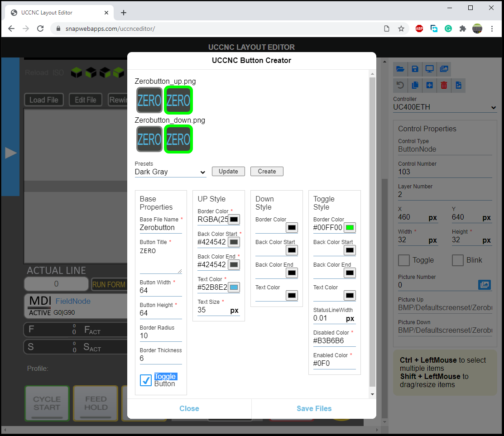Click the browser profile avatar
Viewport: 504px width, 436px height.
coord(477,29)
